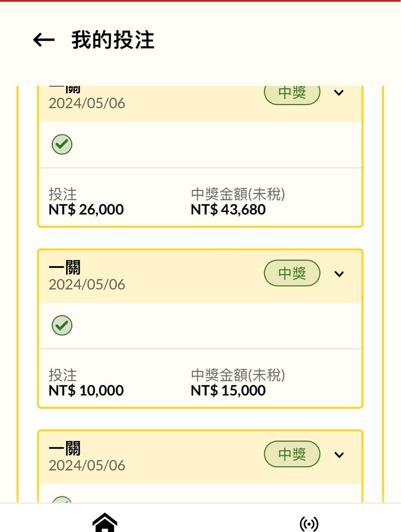Expand the NT$ 10,000 bet details chevron
Viewport: 401px width, 532px height.
pyautogui.click(x=339, y=274)
